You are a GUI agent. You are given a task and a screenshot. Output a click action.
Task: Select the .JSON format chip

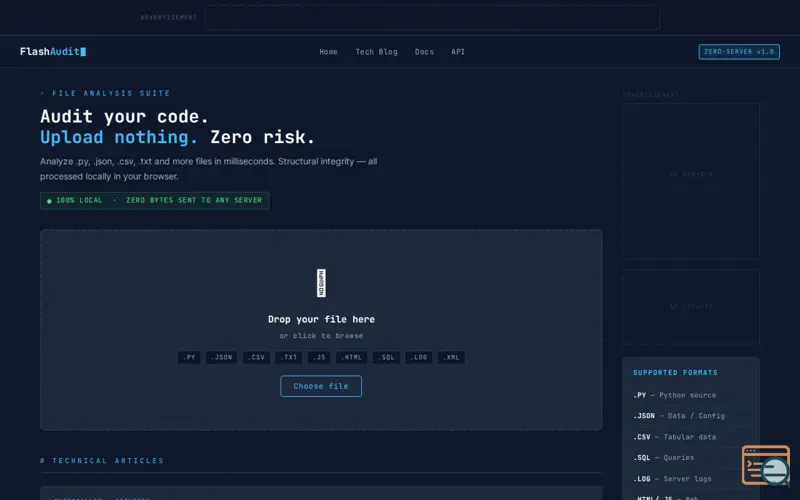[x=221, y=357]
